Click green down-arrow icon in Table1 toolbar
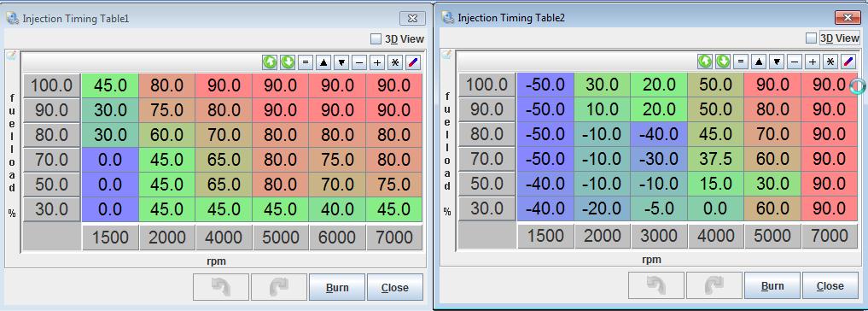 (288, 62)
